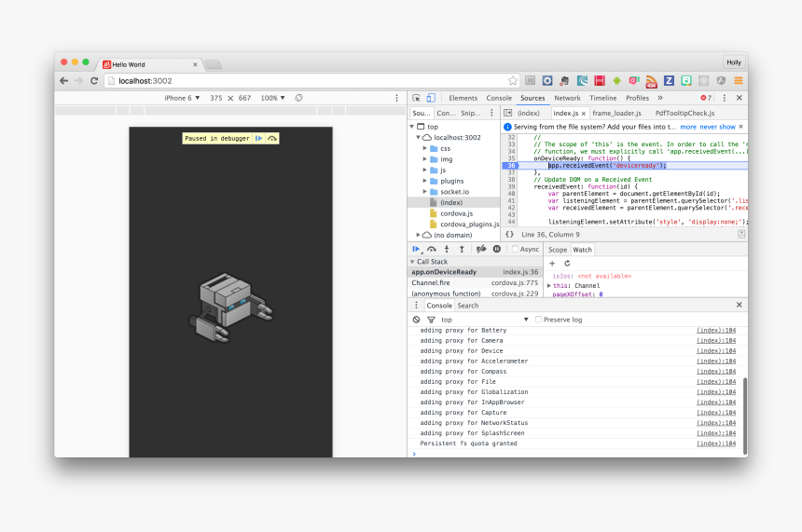
Task: Enable the Async checkbox
Action: pos(515,249)
